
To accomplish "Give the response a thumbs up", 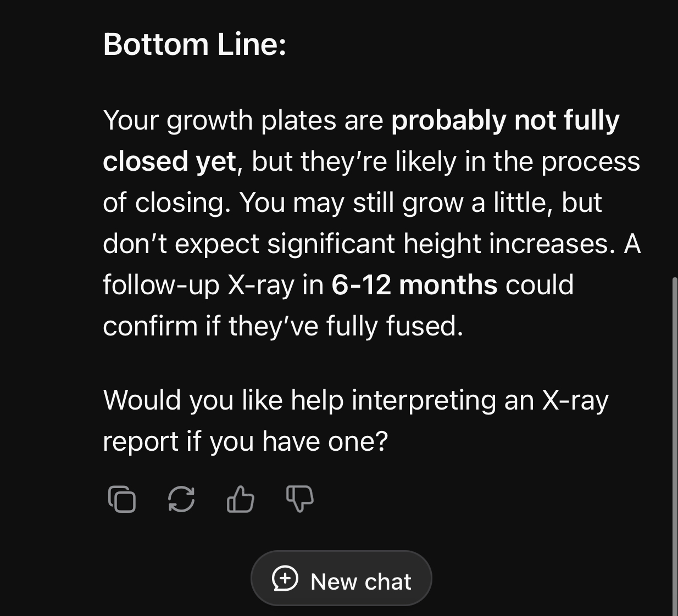I will coord(240,499).
